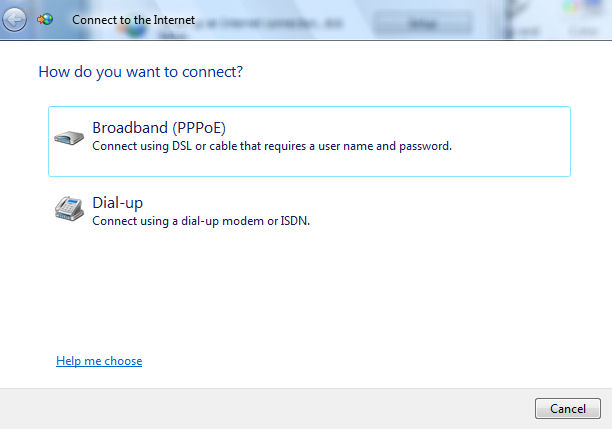Click the word choose in the help link

pyautogui.click(x=123, y=361)
